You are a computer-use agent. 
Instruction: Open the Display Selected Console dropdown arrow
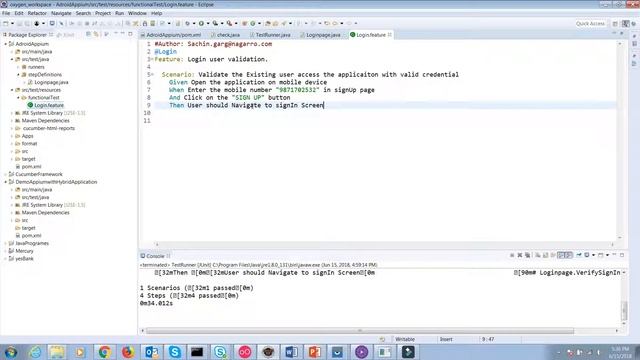[593, 255]
